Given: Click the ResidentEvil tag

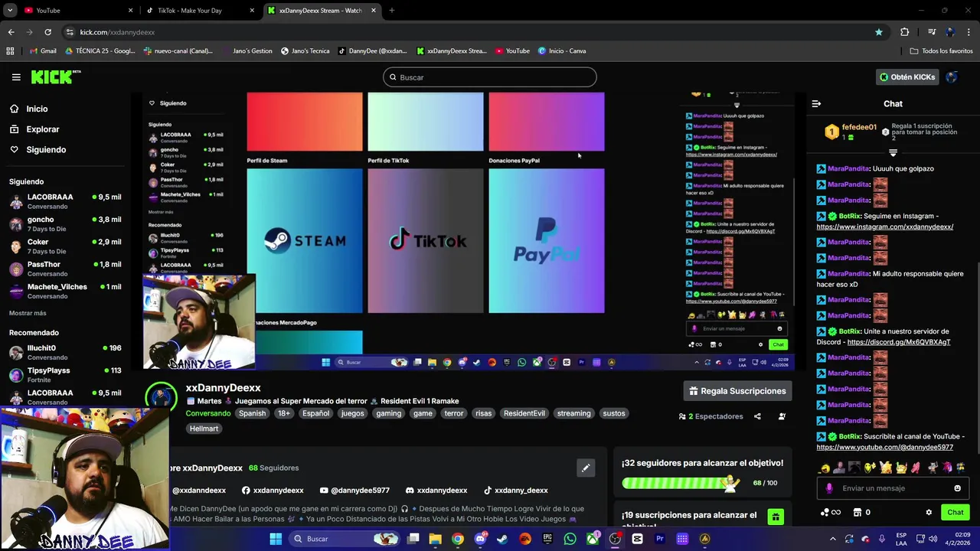Looking at the screenshot, I should pos(524,413).
